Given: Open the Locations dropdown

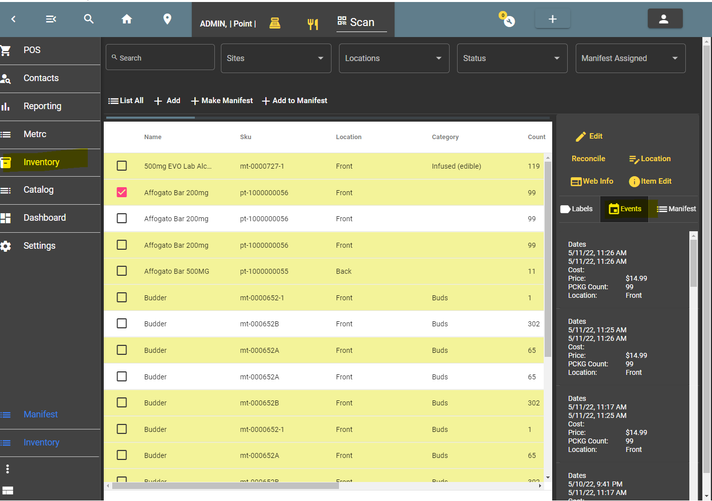Looking at the screenshot, I should pyautogui.click(x=394, y=58).
